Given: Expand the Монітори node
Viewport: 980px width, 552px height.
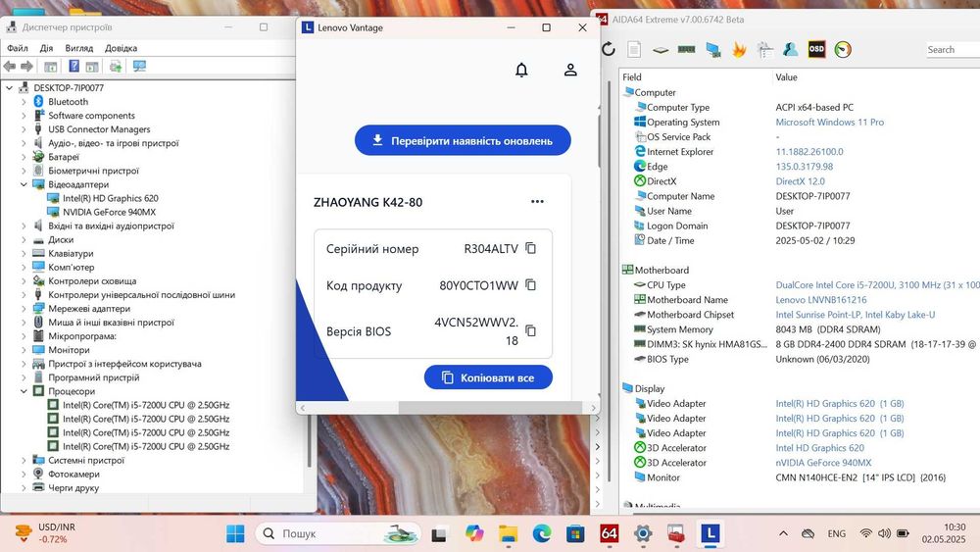Looking at the screenshot, I should (24, 350).
